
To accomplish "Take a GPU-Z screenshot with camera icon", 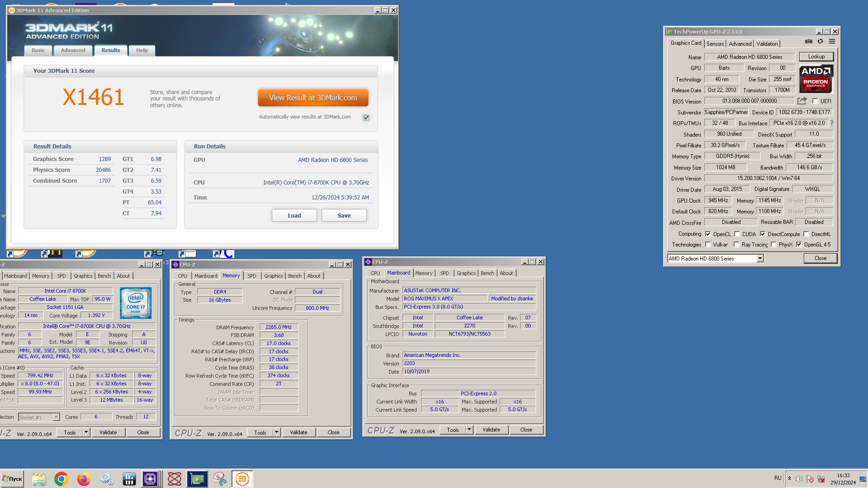I will click(808, 42).
